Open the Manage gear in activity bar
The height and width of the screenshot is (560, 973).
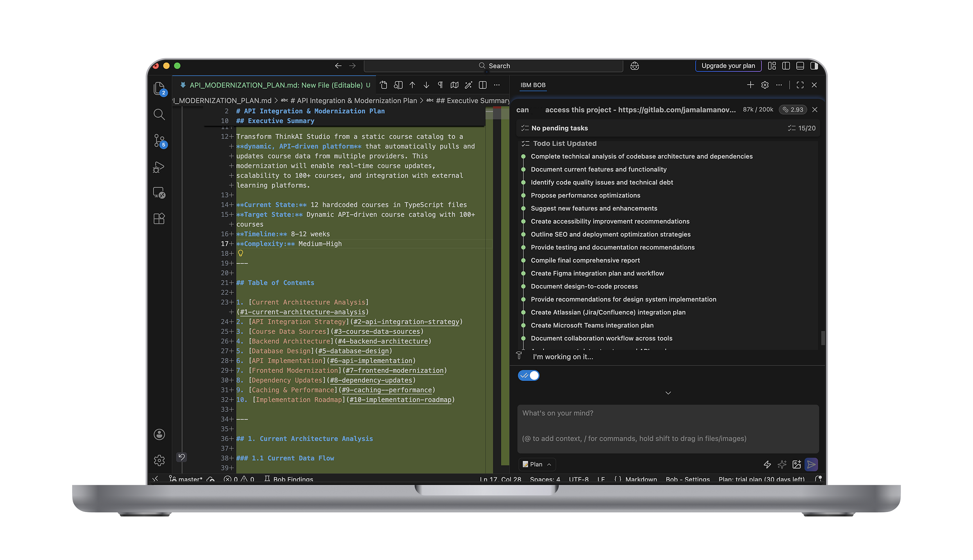coord(159,460)
